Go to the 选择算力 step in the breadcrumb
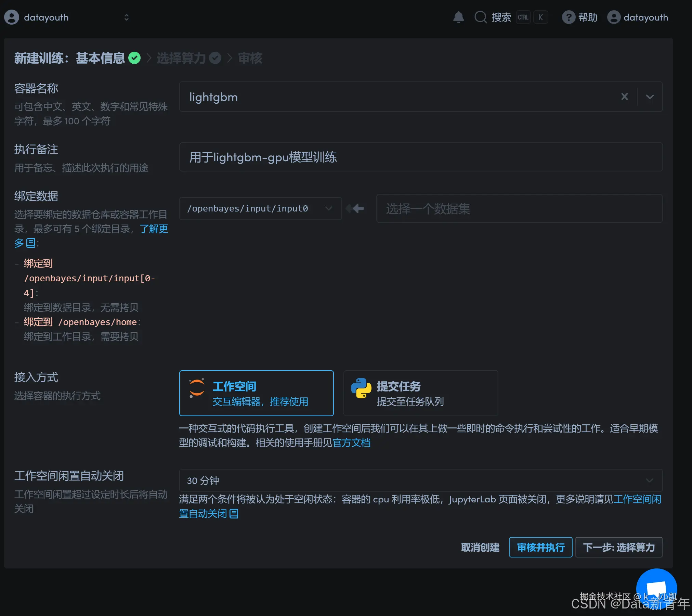Viewport: 692px width, 616px height. click(181, 58)
